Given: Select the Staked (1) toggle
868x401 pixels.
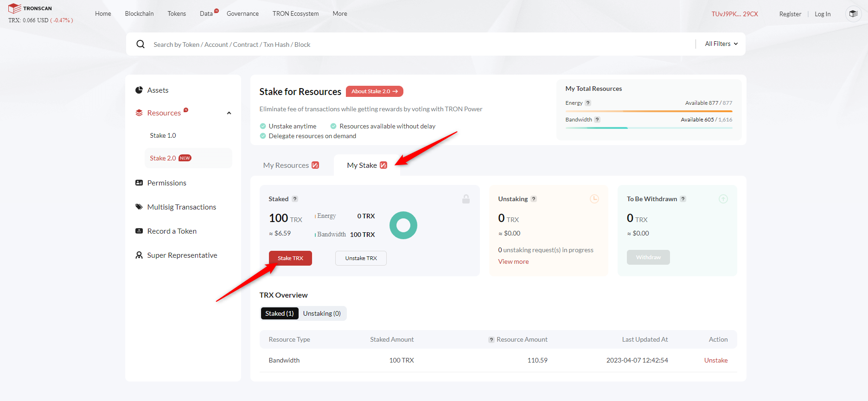Looking at the screenshot, I should pyautogui.click(x=280, y=313).
